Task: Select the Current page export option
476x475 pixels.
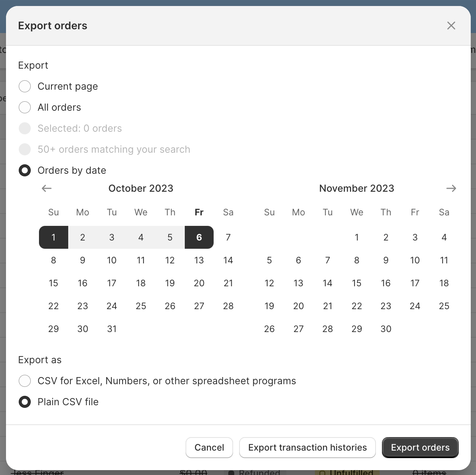Action: (x=25, y=86)
